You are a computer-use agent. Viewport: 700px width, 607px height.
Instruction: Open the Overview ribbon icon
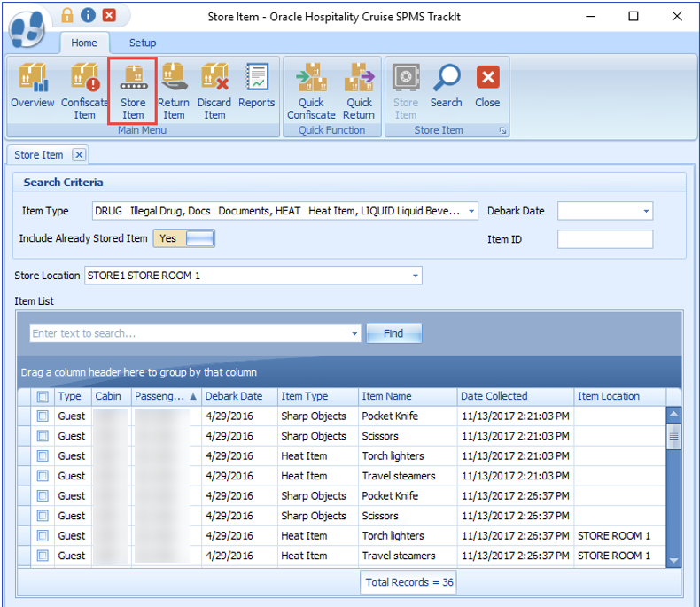click(33, 86)
